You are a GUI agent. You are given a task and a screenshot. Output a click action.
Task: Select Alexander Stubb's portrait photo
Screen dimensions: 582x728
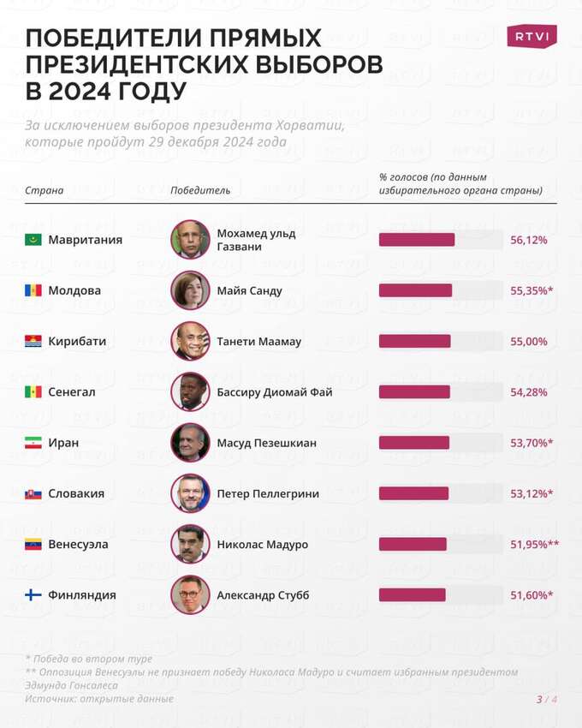click(190, 594)
